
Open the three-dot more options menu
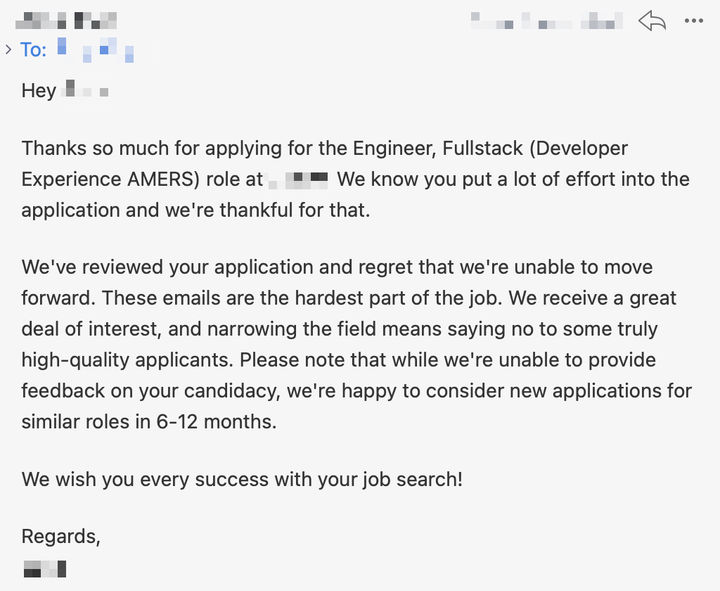click(x=693, y=21)
